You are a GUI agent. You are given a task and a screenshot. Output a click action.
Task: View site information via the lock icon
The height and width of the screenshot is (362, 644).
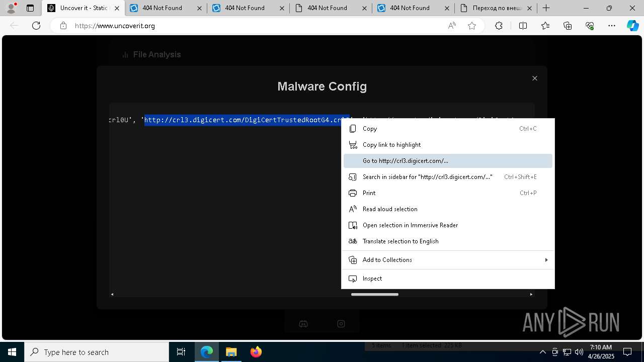click(63, 26)
